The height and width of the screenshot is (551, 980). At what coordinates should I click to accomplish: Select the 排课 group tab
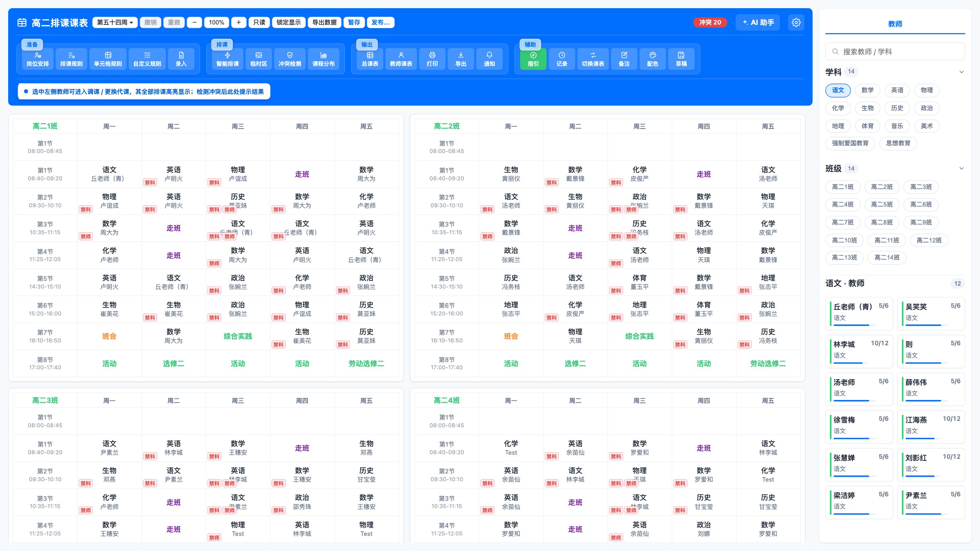click(222, 44)
